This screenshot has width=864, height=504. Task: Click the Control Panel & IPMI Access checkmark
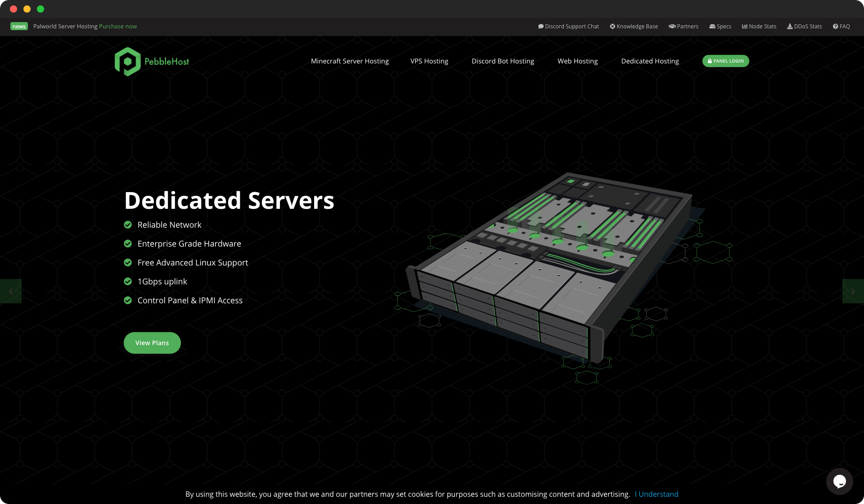[x=128, y=301]
